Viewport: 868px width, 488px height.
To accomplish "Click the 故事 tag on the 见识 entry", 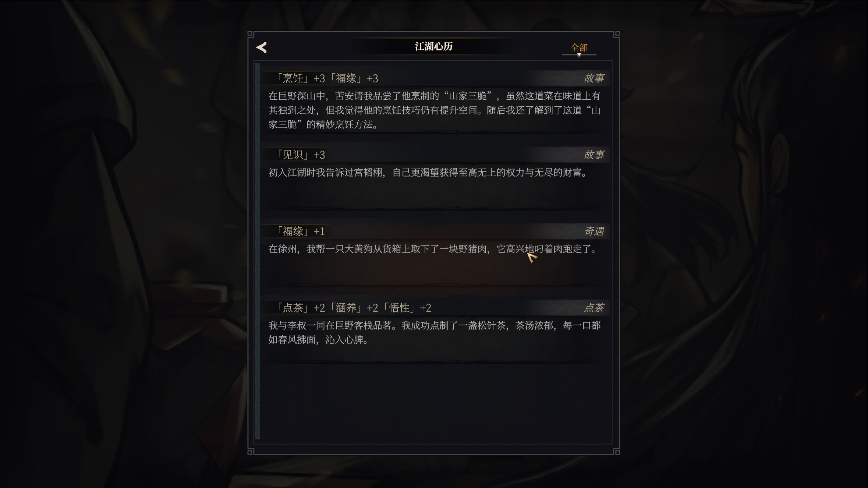I will pyautogui.click(x=594, y=155).
